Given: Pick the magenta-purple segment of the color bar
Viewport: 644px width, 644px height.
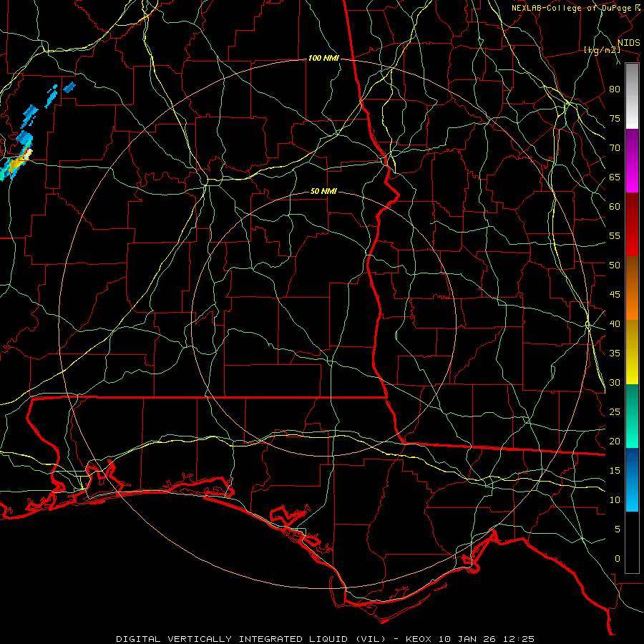Looking at the screenshot, I should (632, 161).
